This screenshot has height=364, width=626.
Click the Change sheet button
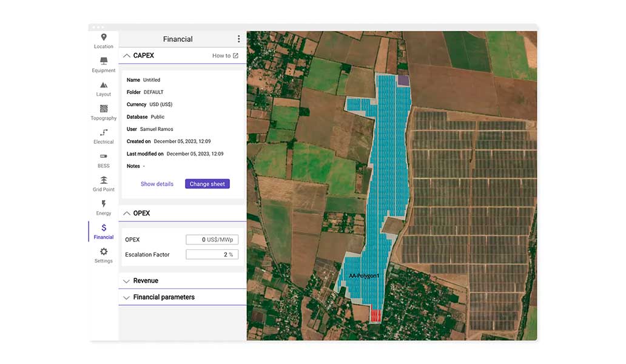tap(207, 184)
